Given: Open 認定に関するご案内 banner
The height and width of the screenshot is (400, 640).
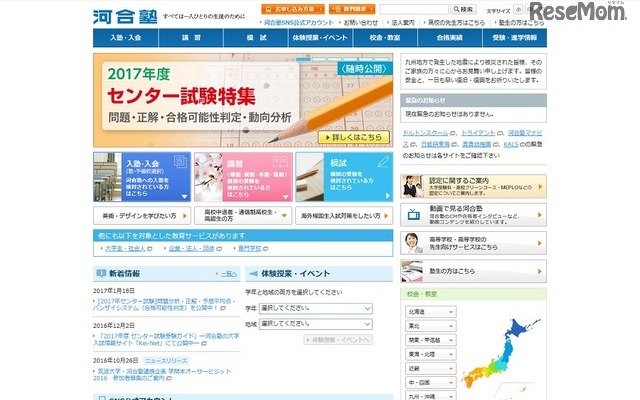Looking at the screenshot, I should [473, 186].
